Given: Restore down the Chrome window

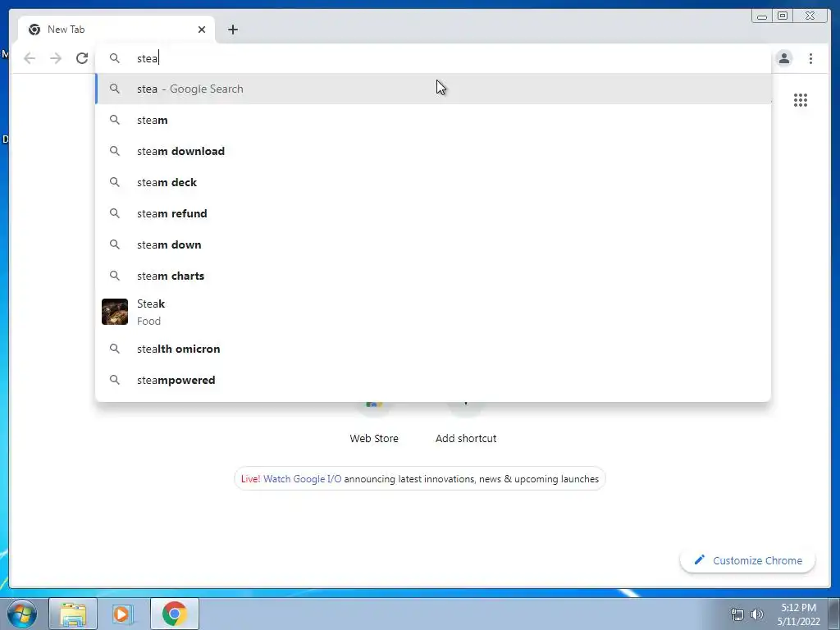Looking at the screenshot, I should point(783,16).
